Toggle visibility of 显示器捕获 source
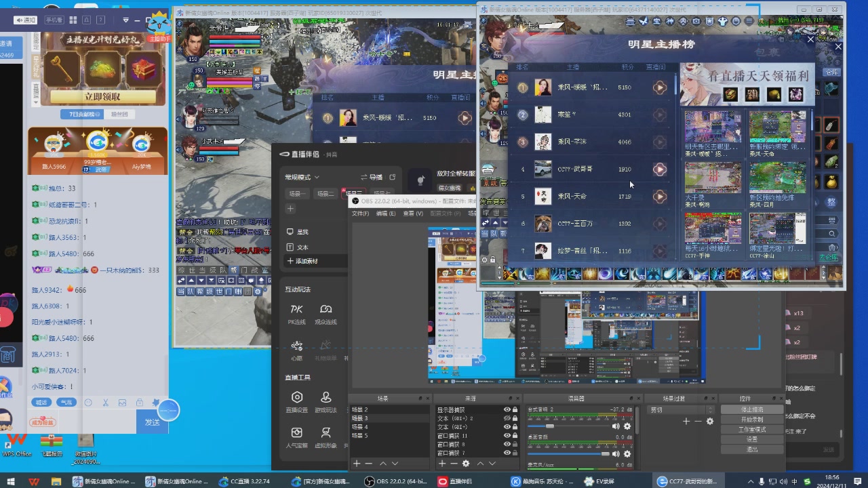Screen dimensions: 868x488 pyautogui.click(x=507, y=410)
